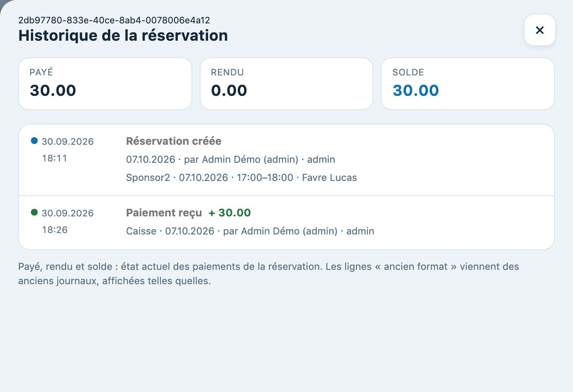Click the reservation ID 2db97780 text

pyautogui.click(x=114, y=20)
